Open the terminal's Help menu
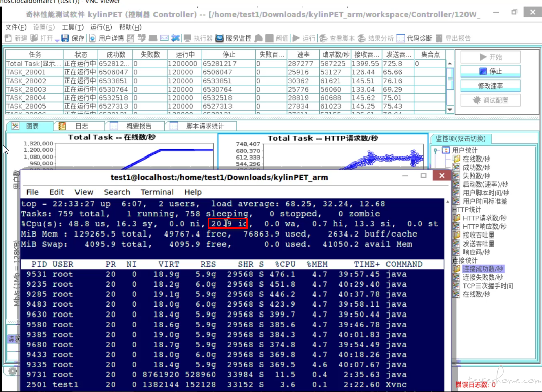Image resolution: width=542 pixels, height=392 pixels. click(193, 192)
